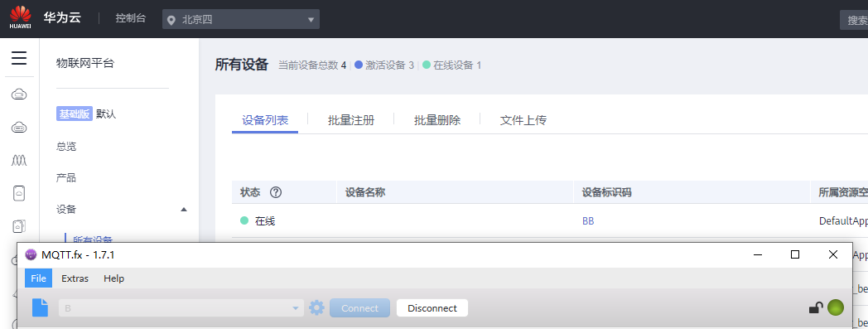The width and height of the screenshot is (868, 329).
Task: Switch to the 文件上传 tab
Action: click(523, 120)
